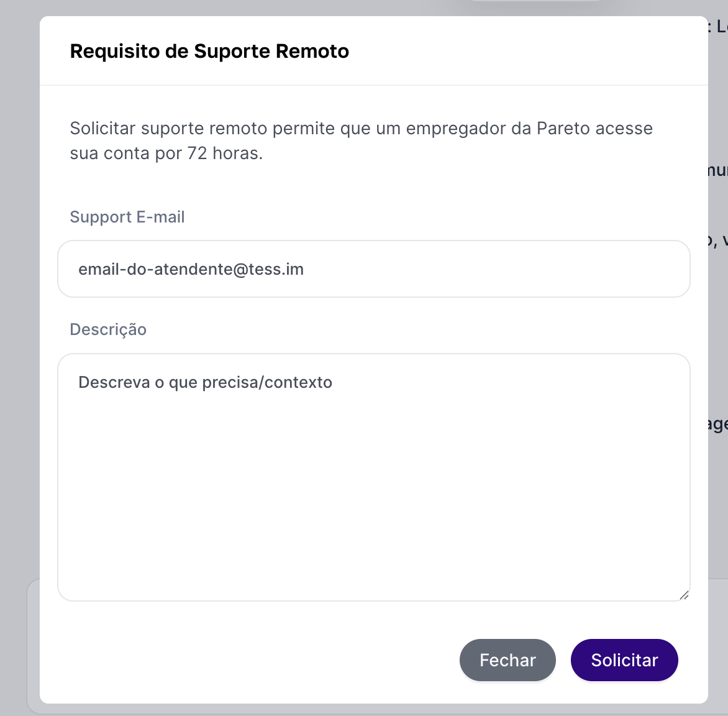Image resolution: width=728 pixels, height=716 pixels.
Task: Grab the description textarea resize handle
Action: pos(683,595)
